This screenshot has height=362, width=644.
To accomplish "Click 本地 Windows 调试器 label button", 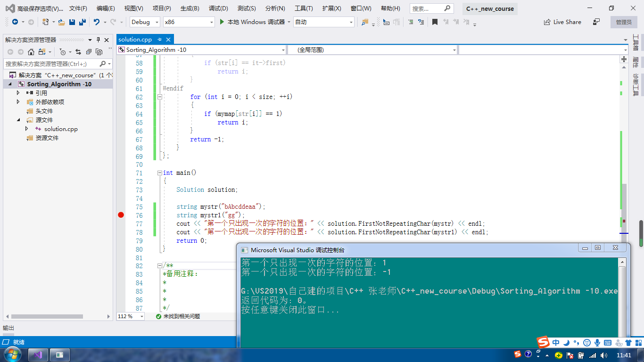I will pos(256,22).
